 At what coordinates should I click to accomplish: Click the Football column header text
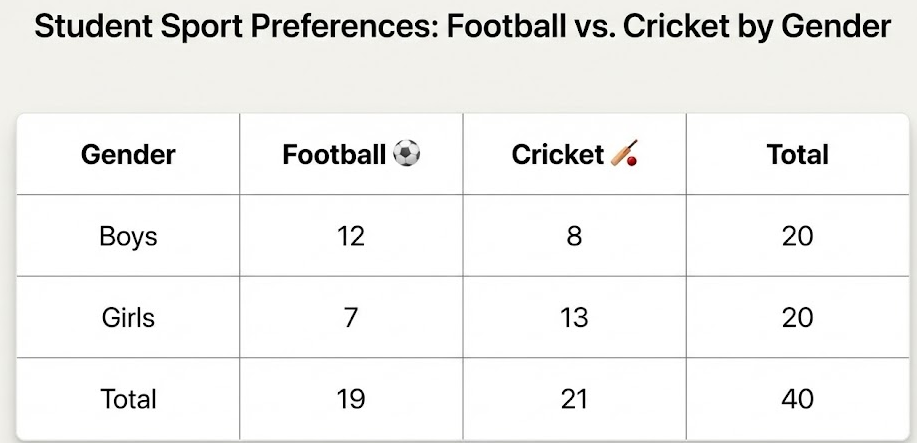(334, 154)
